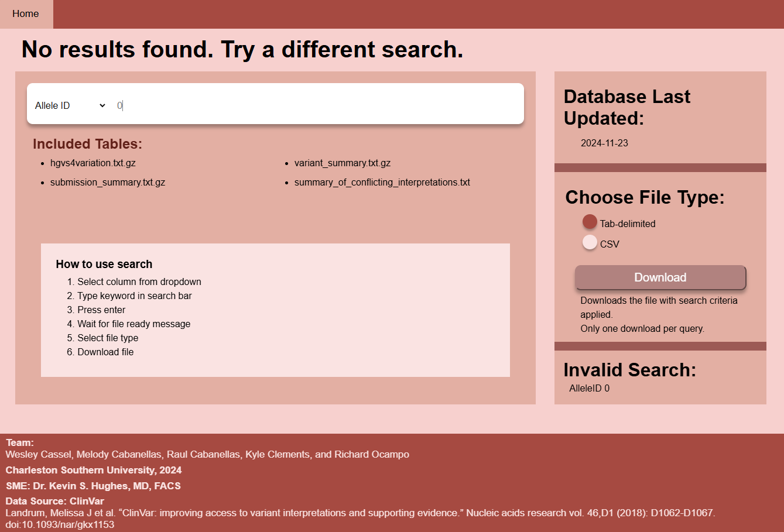784x532 pixels.
Task: Click the 'No results found' heading
Action: [x=242, y=49]
